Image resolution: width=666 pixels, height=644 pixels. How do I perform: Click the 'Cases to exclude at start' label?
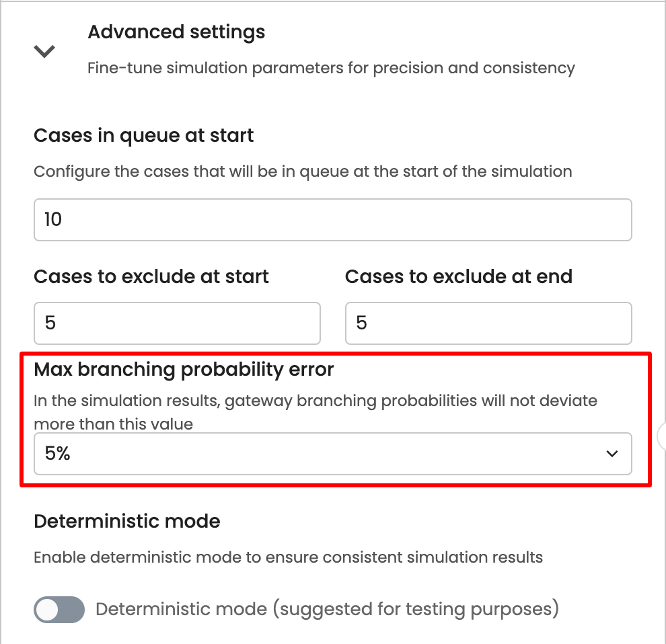click(x=151, y=277)
